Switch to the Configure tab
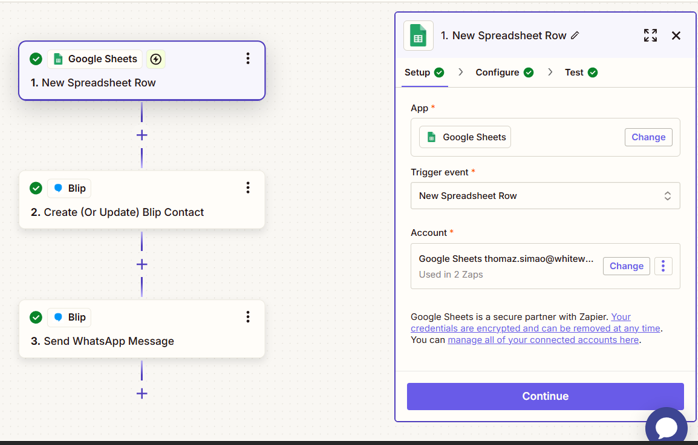698x445 pixels. pyautogui.click(x=504, y=72)
